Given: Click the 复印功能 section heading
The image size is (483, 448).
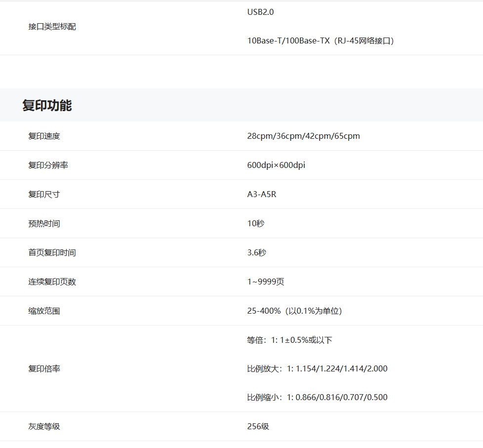Looking at the screenshot, I should 47,105.
